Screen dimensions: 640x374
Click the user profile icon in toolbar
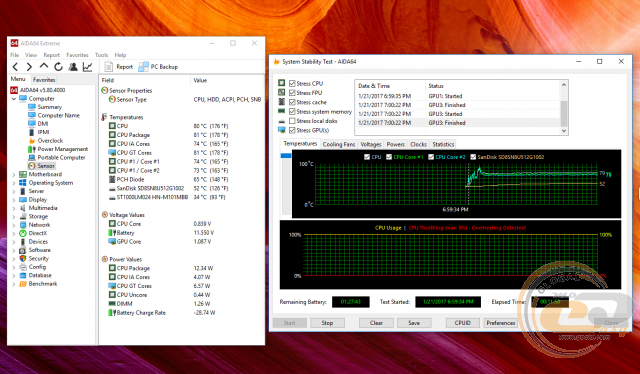[73, 67]
